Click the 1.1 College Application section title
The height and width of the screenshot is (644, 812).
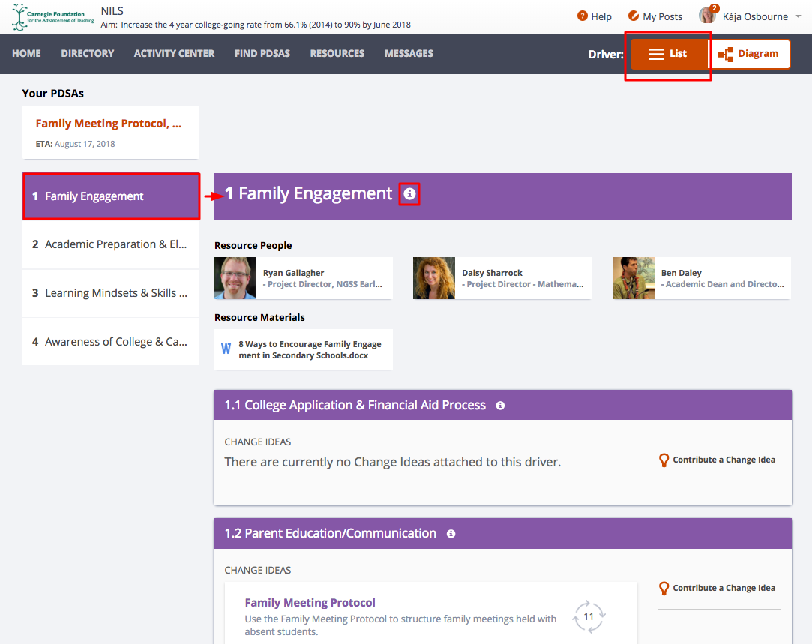(355, 405)
